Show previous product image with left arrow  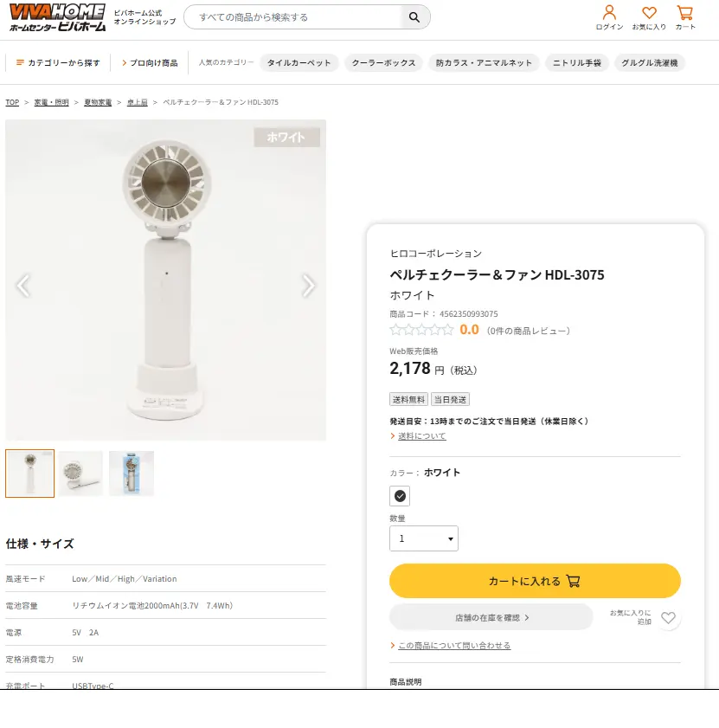click(x=24, y=284)
